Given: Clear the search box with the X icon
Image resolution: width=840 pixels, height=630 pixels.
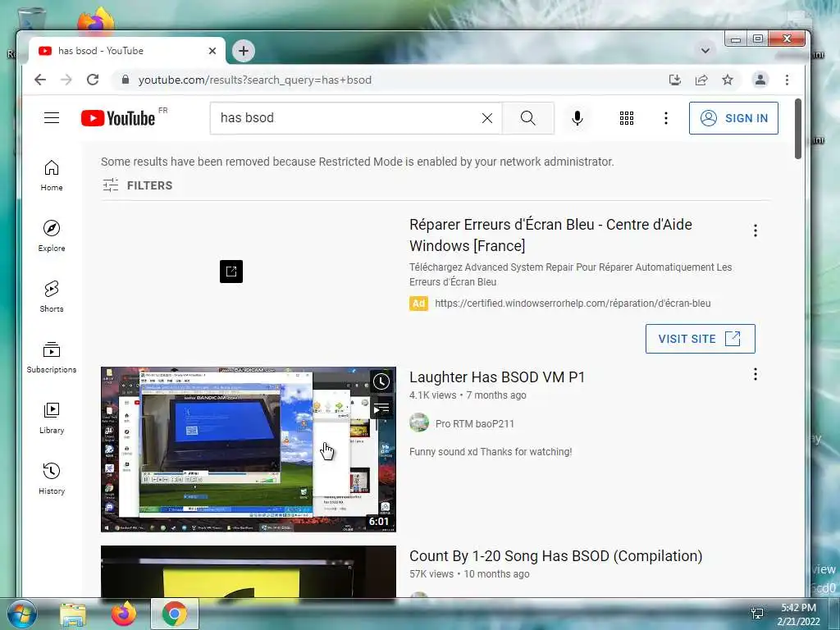Looking at the screenshot, I should click(487, 118).
